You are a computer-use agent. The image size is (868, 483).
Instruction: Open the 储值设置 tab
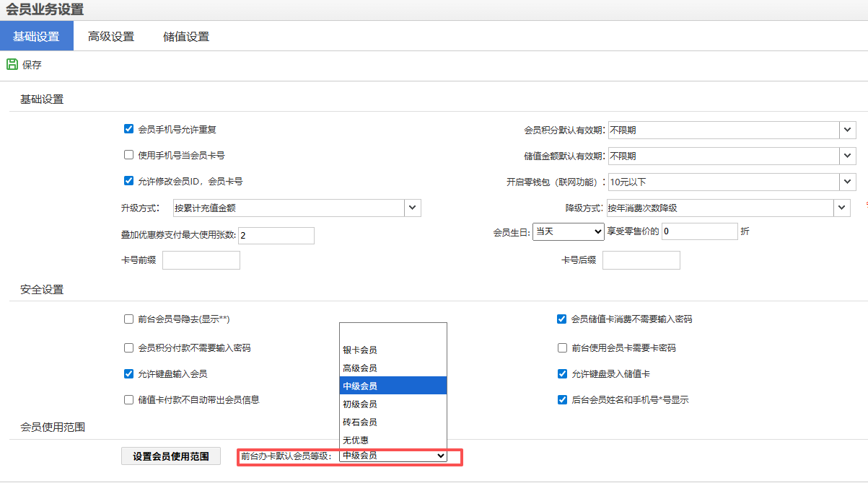[186, 36]
